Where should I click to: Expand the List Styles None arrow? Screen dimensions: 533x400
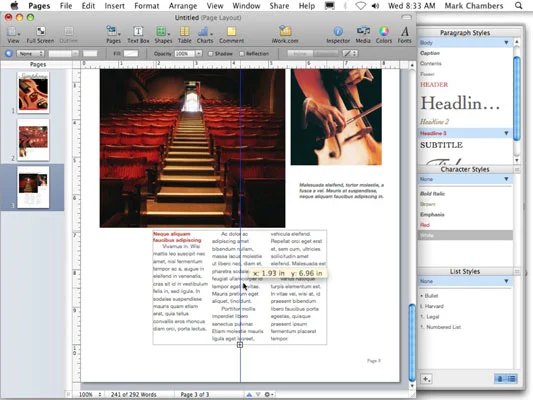coord(506,281)
